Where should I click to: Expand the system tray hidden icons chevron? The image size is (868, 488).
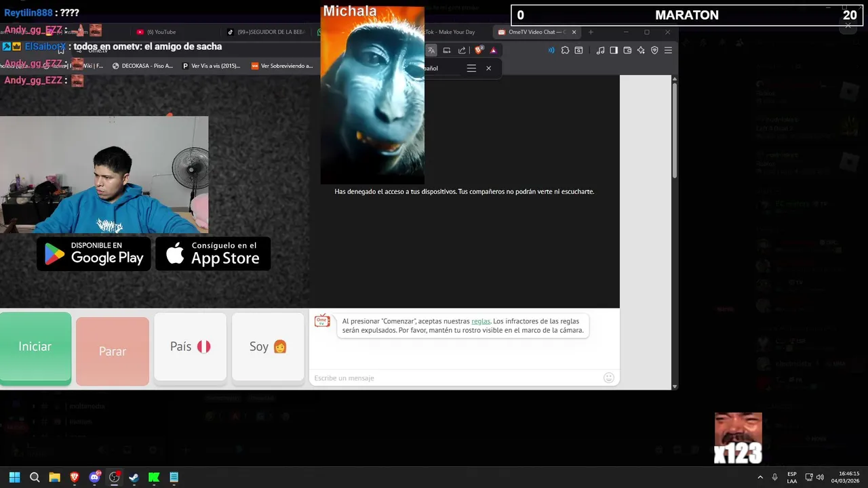[x=759, y=477]
